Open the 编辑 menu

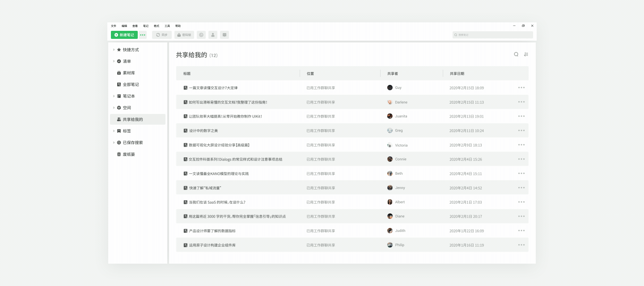124,26
